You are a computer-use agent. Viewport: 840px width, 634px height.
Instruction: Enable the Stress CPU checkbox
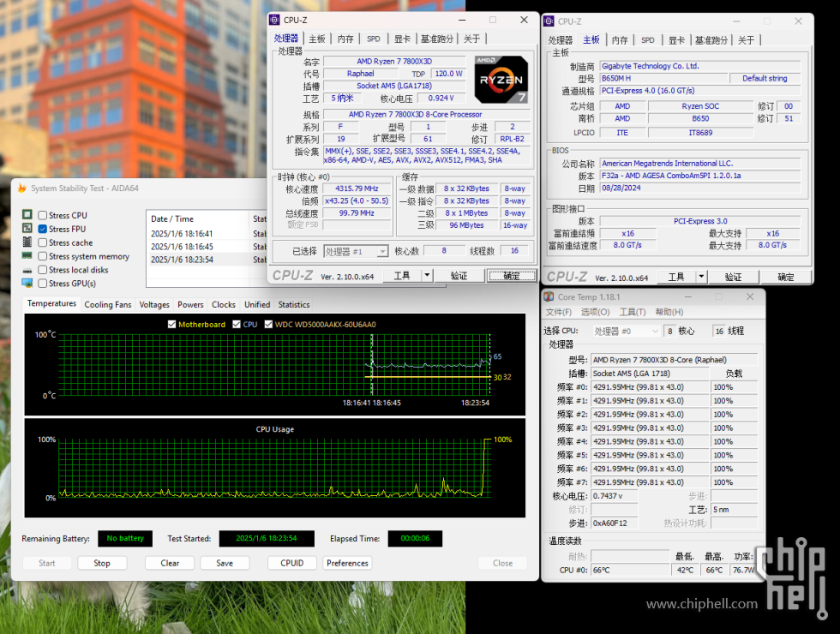point(43,215)
